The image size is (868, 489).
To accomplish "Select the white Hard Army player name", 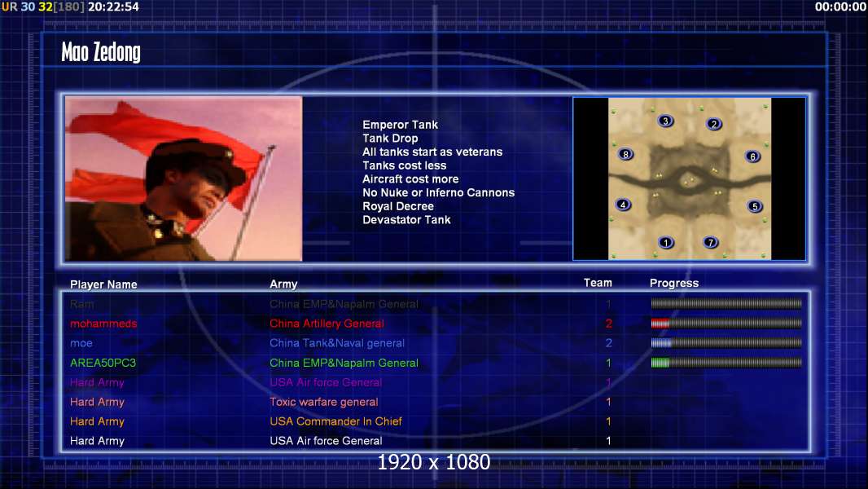I will click(x=97, y=442).
